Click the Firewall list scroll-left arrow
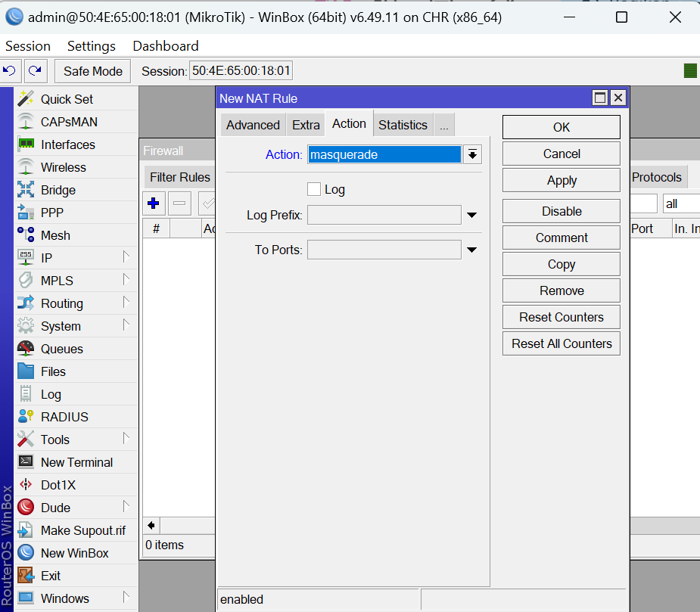The width and height of the screenshot is (700, 612). click(x=151, y=526)
